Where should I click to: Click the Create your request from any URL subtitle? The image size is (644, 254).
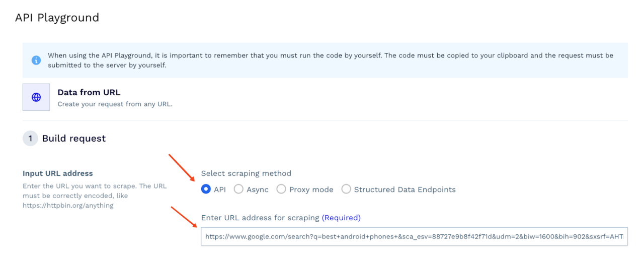point(115,104)
